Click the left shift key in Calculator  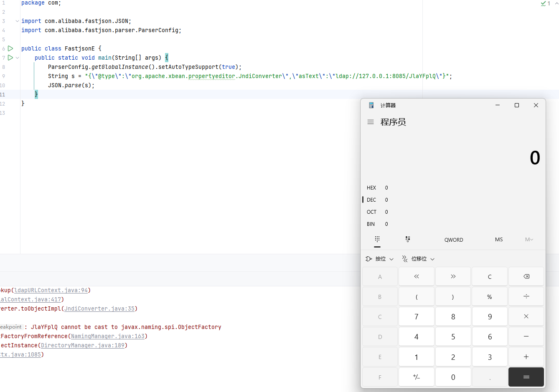click(417, 276)
